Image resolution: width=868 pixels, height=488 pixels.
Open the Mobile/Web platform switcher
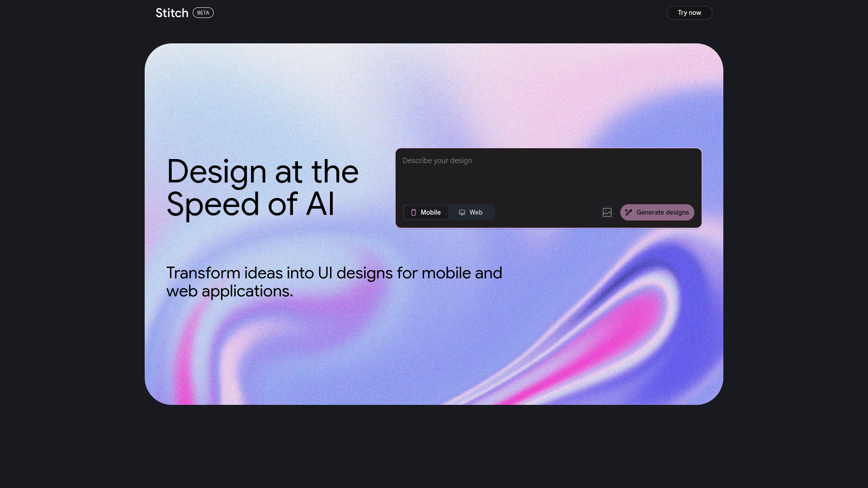tap(449, 212)
